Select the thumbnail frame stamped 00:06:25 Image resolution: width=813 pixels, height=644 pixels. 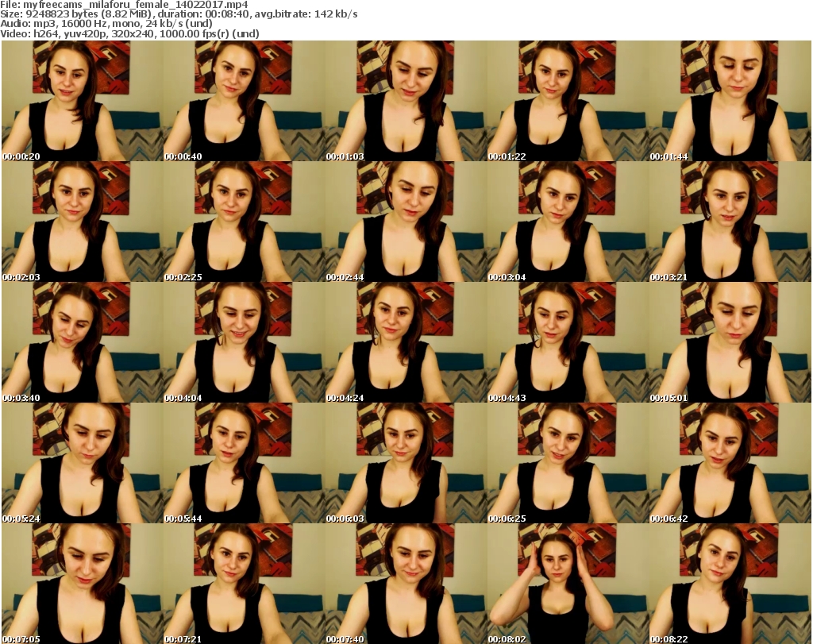[x=568, y=463]
